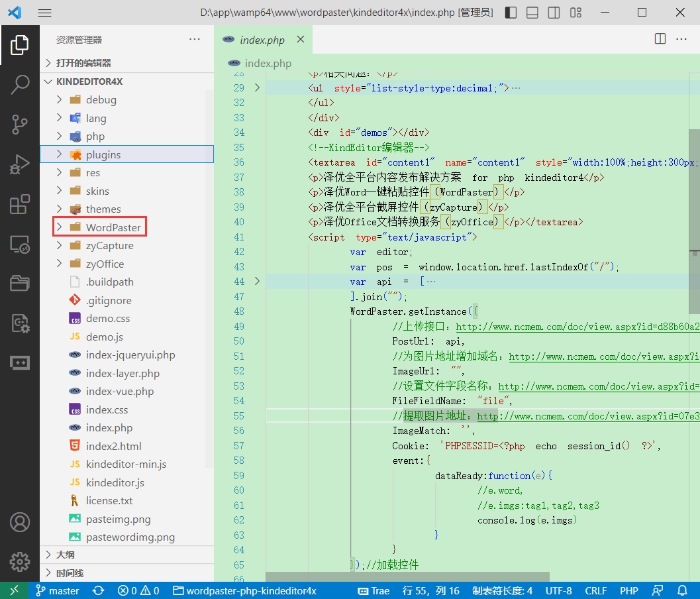Open the Manage settings gear

20,562
